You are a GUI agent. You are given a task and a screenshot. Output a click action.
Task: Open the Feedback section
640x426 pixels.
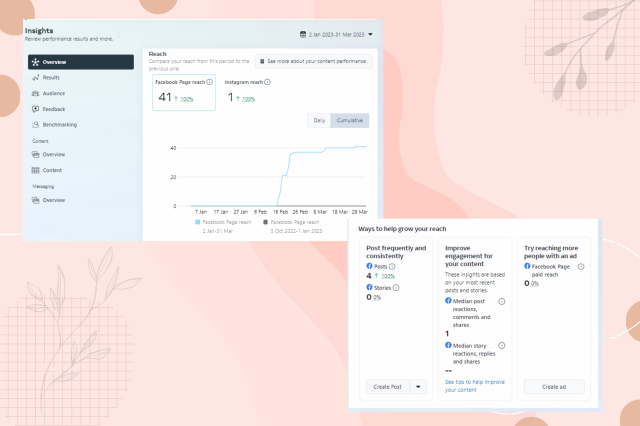point(53,109)
